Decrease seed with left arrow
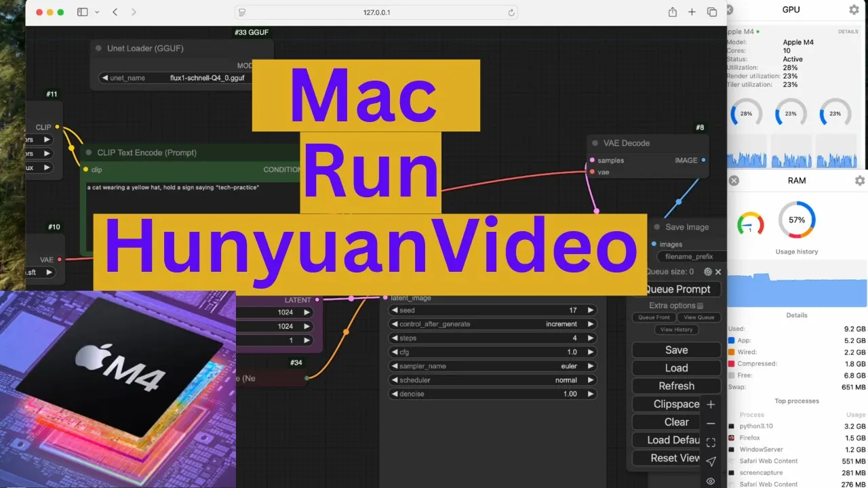 click(x=395, y=310)
